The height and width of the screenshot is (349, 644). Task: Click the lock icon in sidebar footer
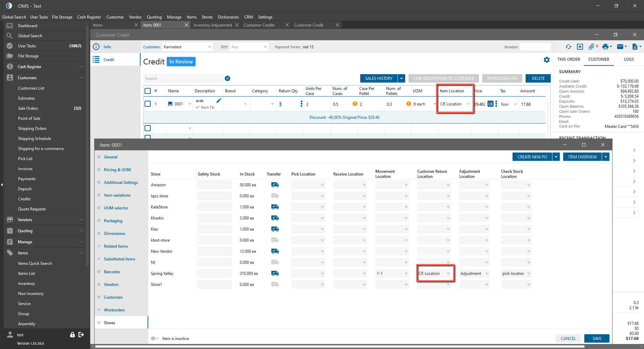[72, 335]
